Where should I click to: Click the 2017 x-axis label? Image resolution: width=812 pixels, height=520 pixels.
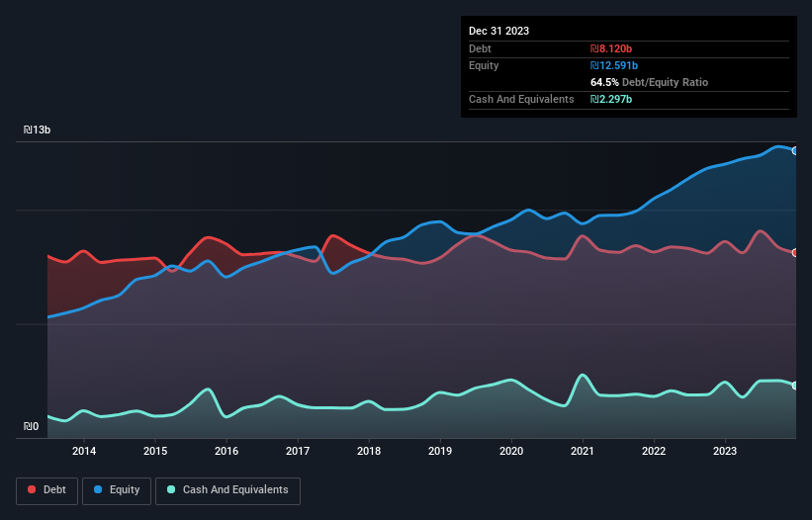pos(298,451)
